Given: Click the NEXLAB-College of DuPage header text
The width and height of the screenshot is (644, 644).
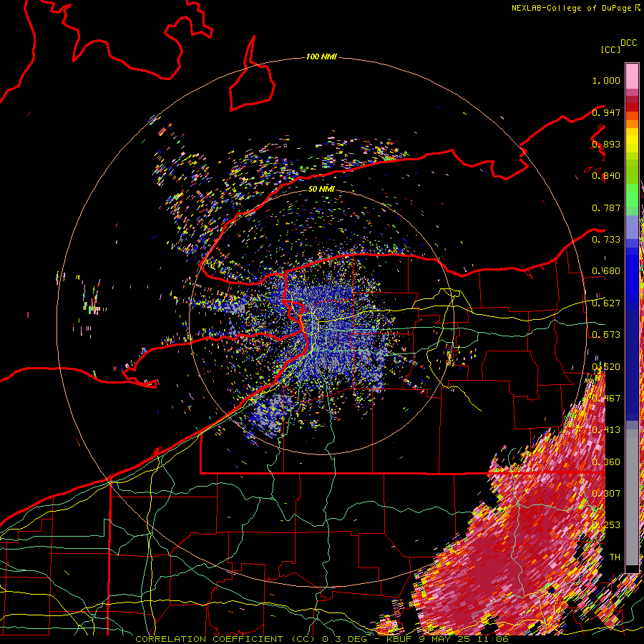Looking at the screenshot, I should tap(575, 8).
